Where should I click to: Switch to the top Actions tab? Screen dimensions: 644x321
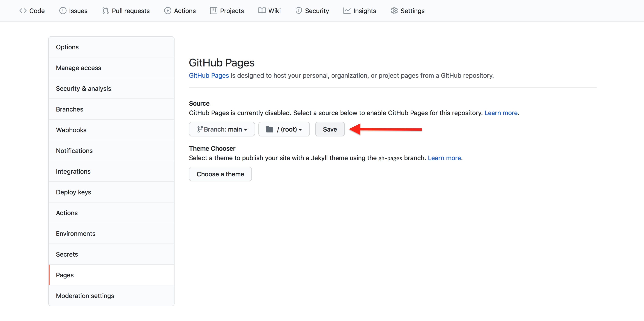click(180, 11)
